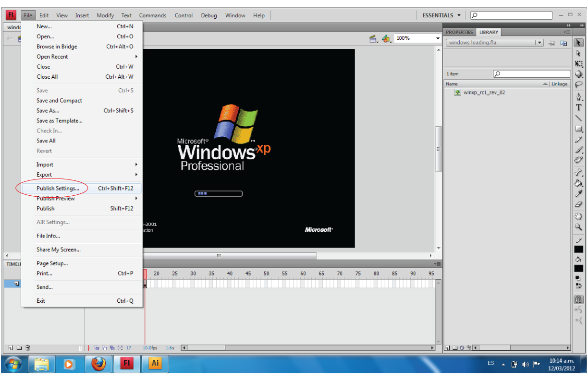Delete the selected layer with the trash icon
Viewport: 588px width, 380px height.
pyautogui.click(x=27, y=347)
